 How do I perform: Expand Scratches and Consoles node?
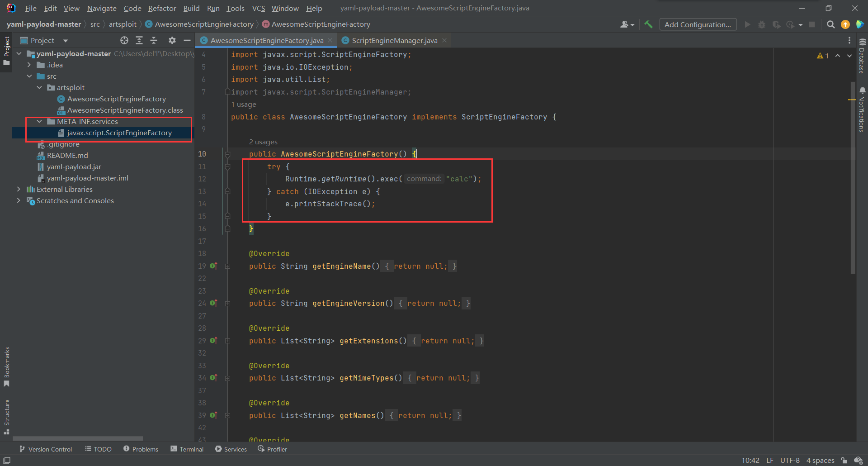(19, 200)
